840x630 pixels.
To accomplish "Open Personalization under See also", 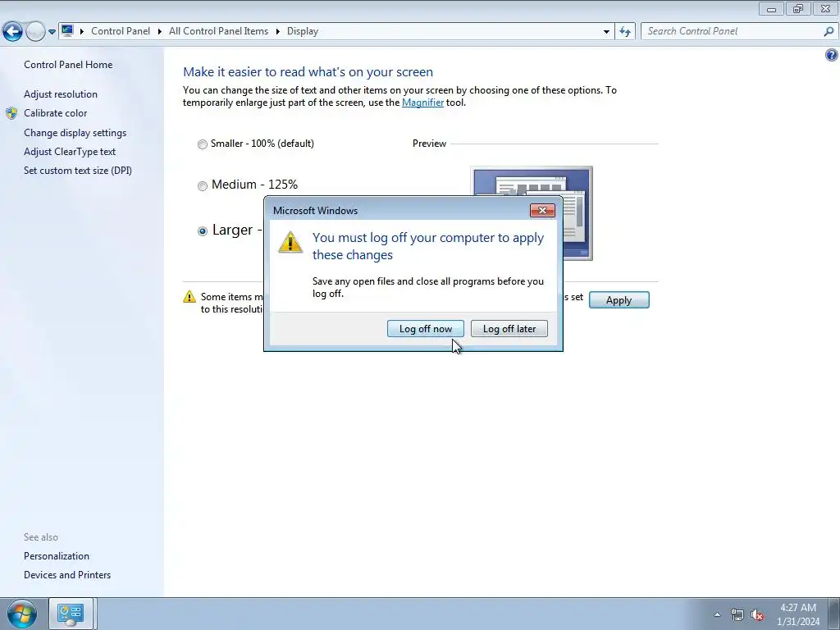I will 57,556.
